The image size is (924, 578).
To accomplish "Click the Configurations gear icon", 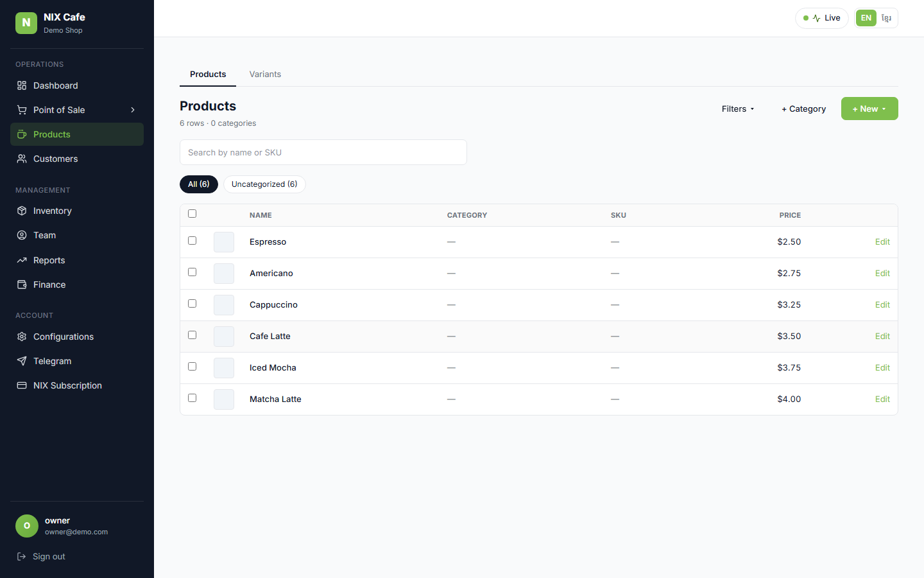I will [22, 337].
